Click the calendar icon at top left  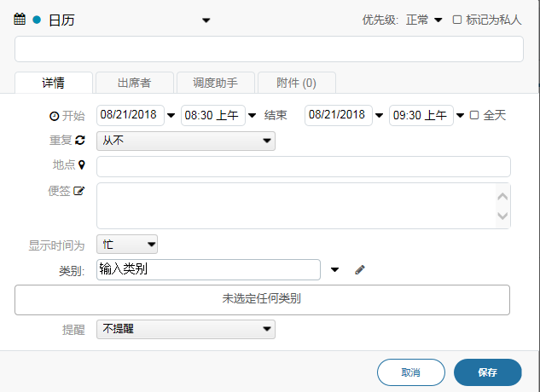point(20,20)
